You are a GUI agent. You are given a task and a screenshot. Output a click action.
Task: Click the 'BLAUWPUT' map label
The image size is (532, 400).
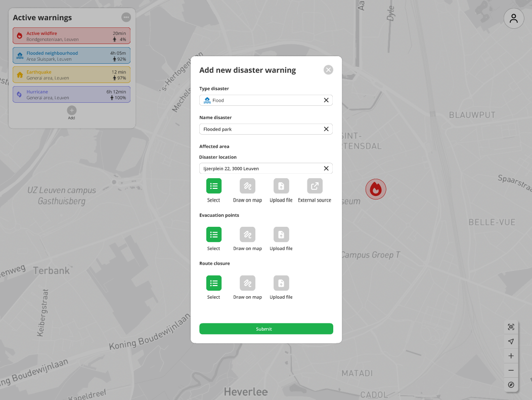click(472, 115)
